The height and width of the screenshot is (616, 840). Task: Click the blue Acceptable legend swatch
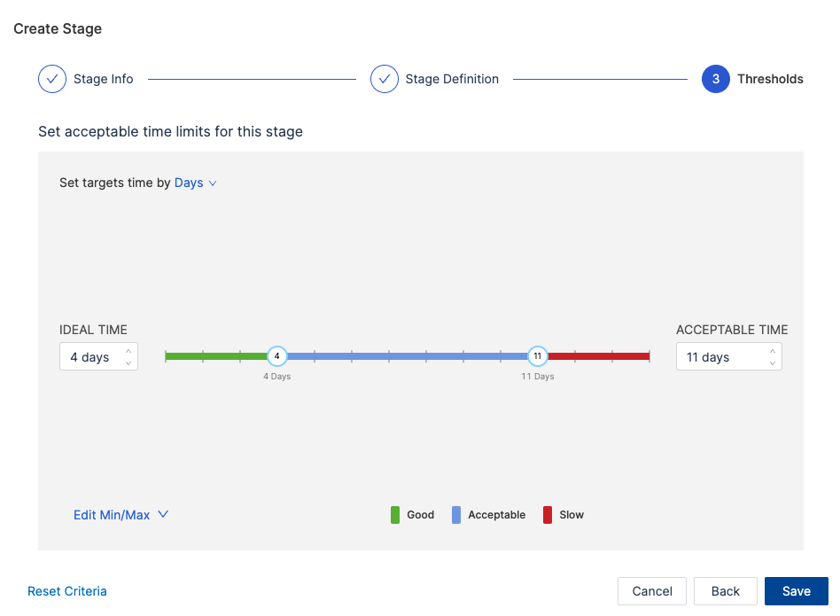click(456, 515)
